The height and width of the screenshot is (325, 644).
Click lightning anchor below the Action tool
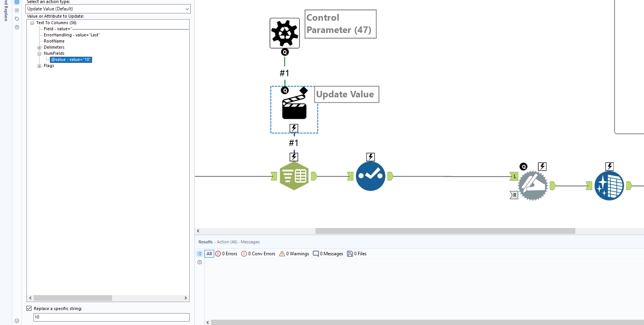coord(294,128)
